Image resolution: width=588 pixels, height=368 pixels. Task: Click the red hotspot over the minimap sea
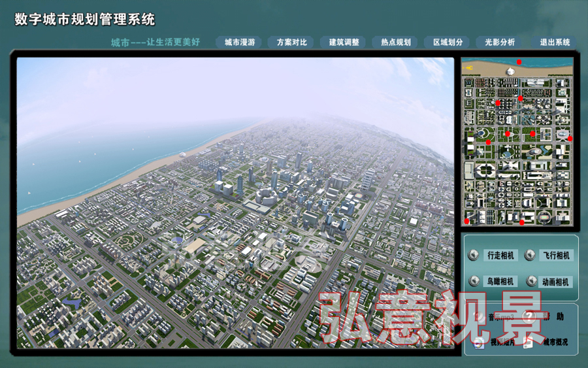click(x=519, y=62)
